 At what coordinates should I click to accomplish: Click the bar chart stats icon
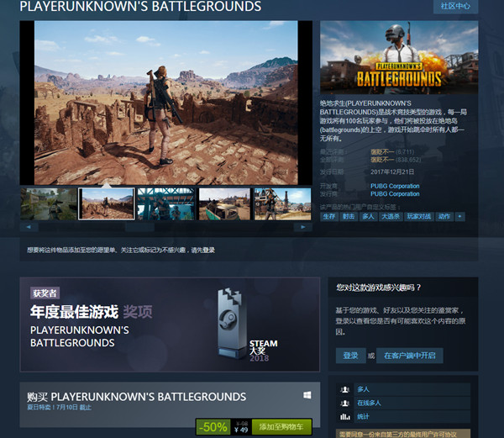pos(345,417)
